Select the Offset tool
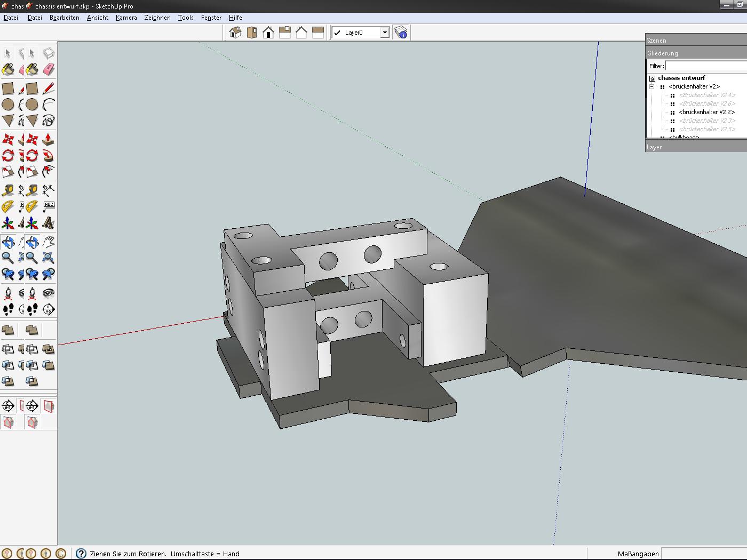 point(49,171)
